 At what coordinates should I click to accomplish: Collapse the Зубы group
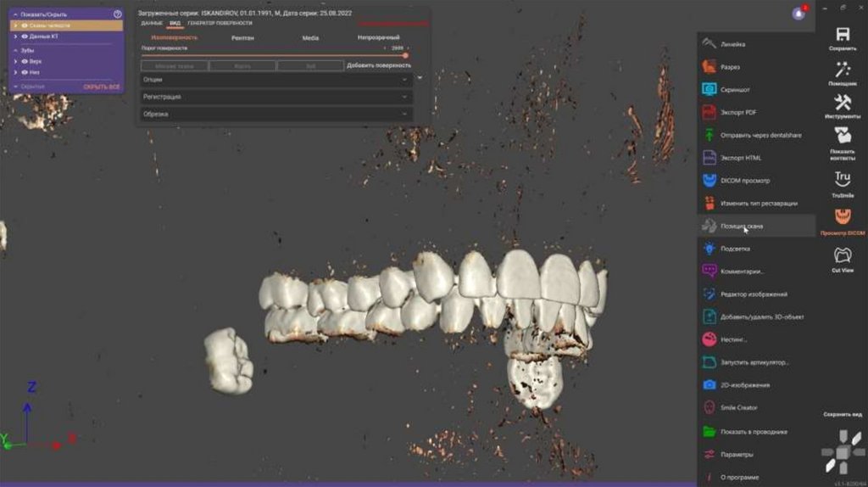pyautogui.click(x=15, y=50)
